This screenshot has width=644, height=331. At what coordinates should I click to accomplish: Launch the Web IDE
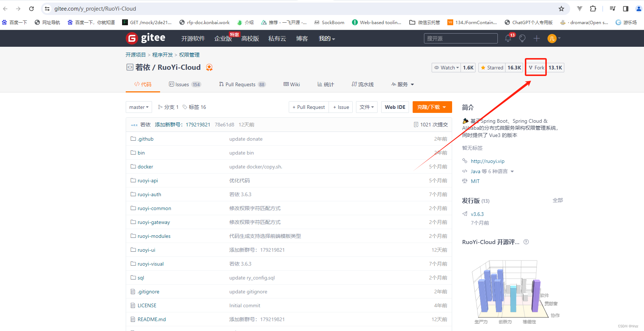point(395,107)
